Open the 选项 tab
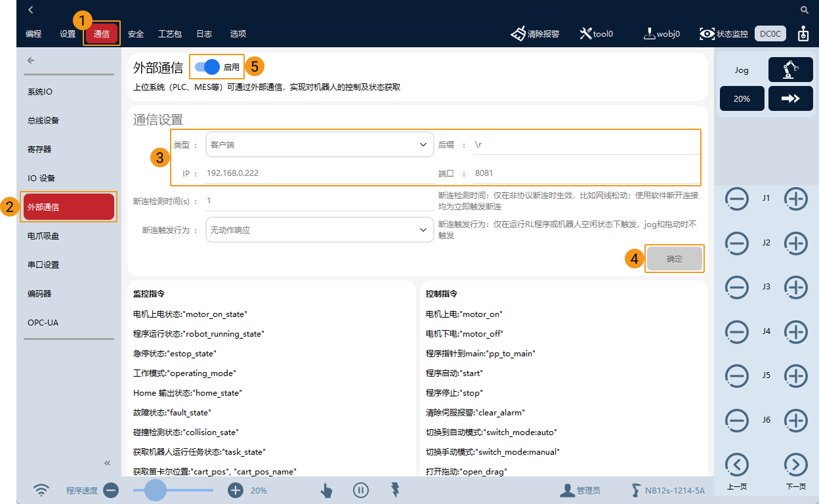819x504 pixels. (238, 33)
